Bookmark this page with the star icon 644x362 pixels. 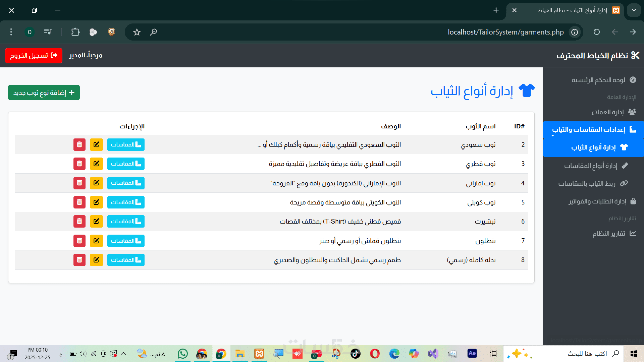point(137,32)
